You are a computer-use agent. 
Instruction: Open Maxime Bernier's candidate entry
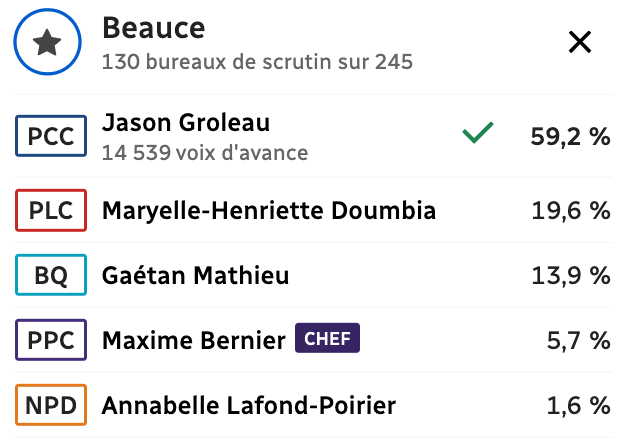click(x=194, y=340)
